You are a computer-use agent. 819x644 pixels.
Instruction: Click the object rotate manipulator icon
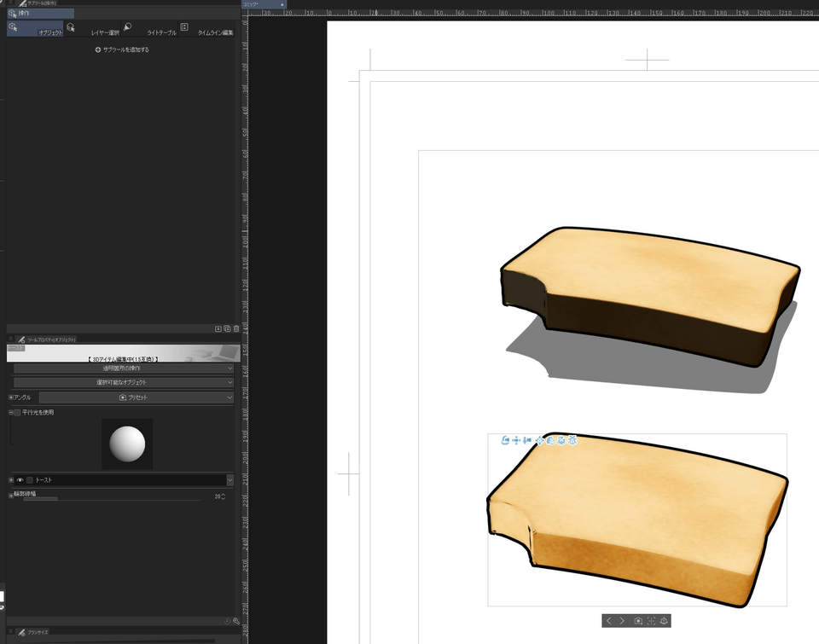coord(550,440)
